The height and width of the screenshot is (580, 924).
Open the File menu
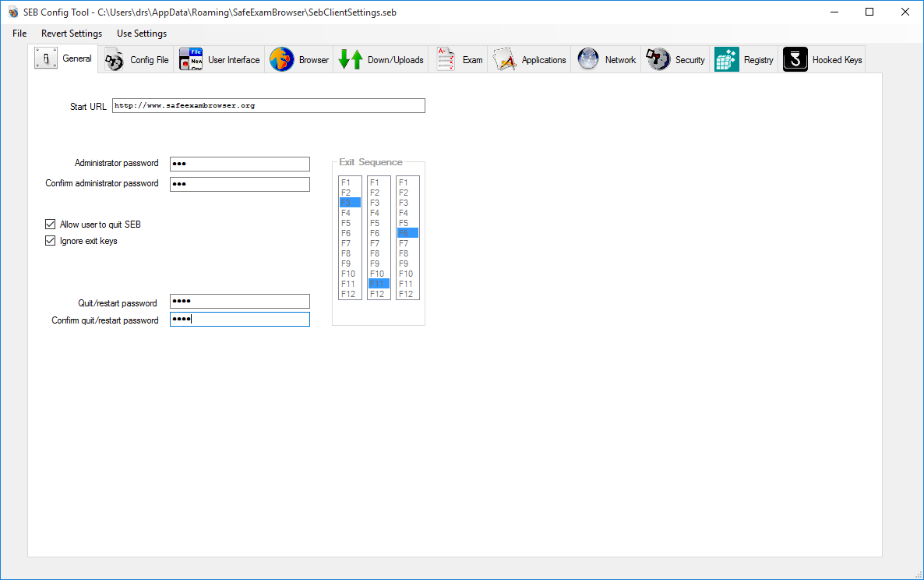19,34
